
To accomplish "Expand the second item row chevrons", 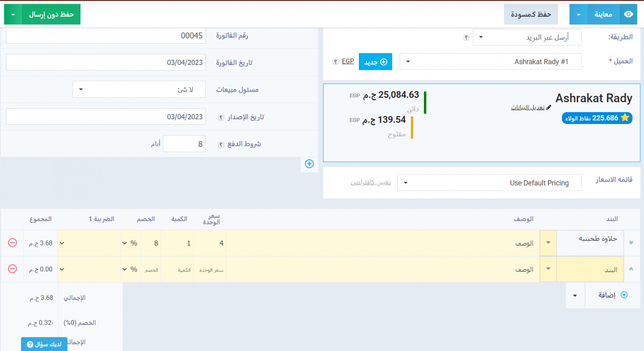I will (631, 269).
